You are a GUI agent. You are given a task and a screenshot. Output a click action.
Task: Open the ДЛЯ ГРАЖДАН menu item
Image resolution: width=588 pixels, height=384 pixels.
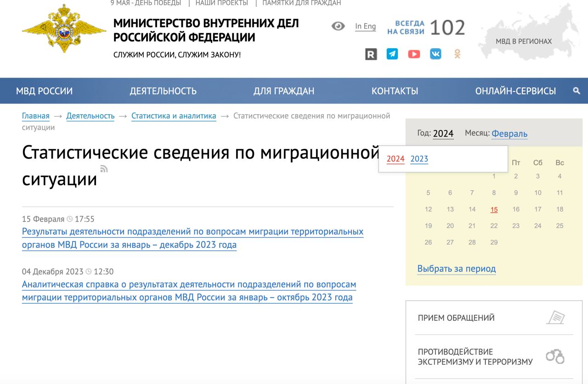284,91
